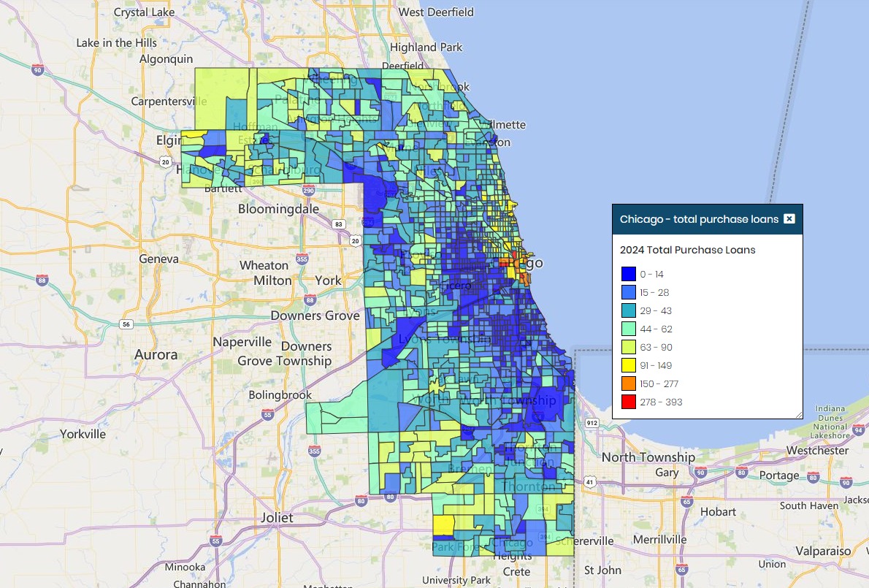869x588 pixels.
Task: Click the "44 - 62" range label
Action: tap(656, 329)
